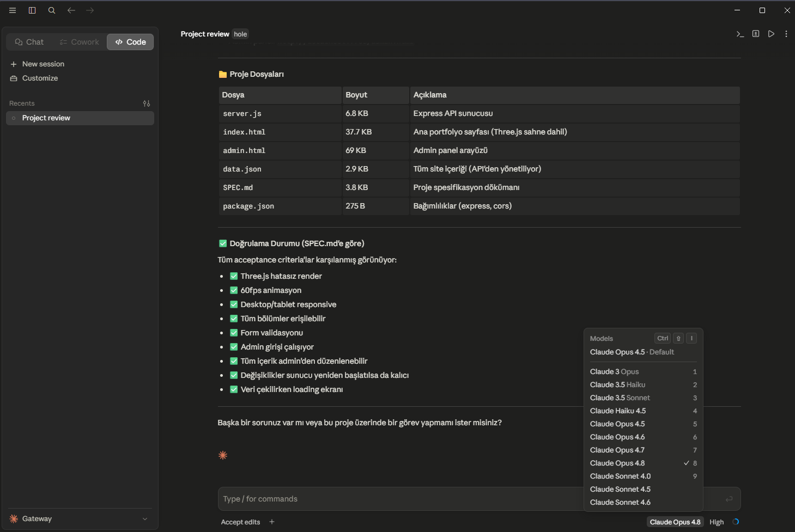Click data.json in the file table
Screen dimensions: 795x532
click(242, 169)
